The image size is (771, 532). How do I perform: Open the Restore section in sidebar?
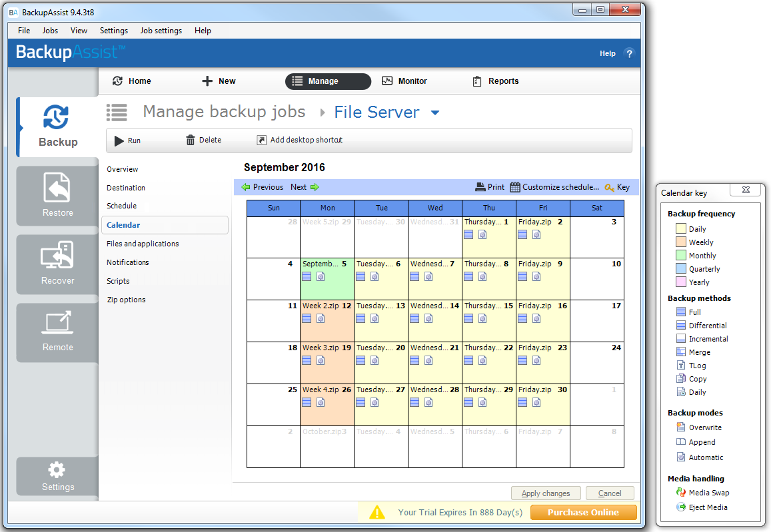pyautogui.click(x=57, y=196)
